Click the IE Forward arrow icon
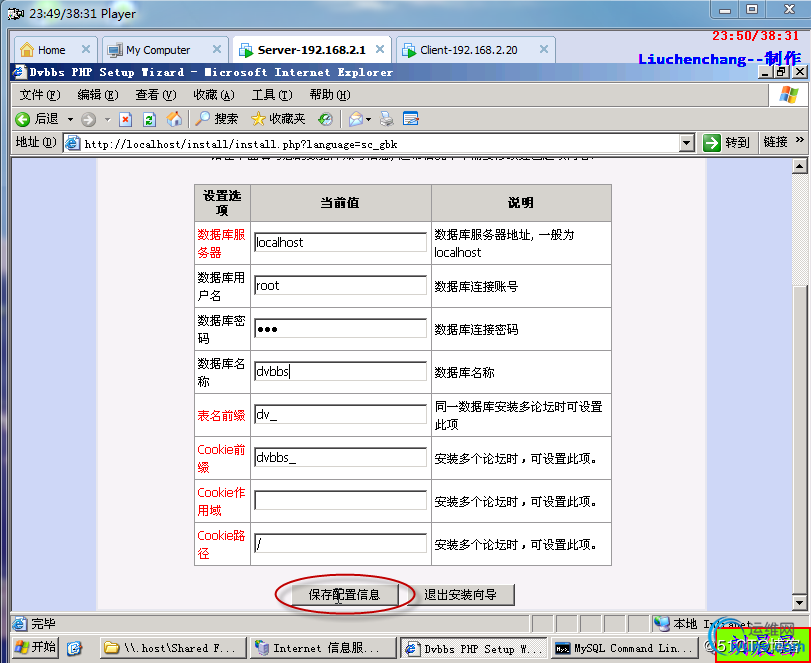Image resolution: width=811 pixels, height=663 pixels. pyautogui.click(x=88, y=119)
